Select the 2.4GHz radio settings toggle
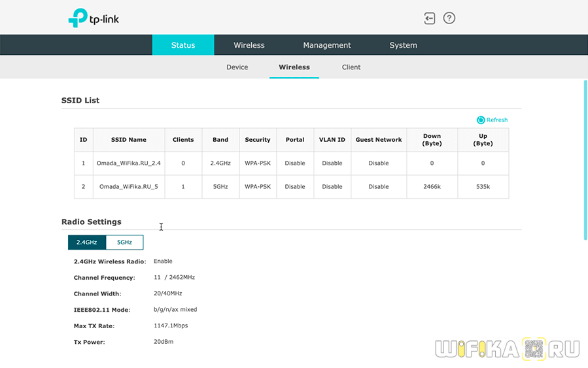The image size is (588, 368). (87, 243)
